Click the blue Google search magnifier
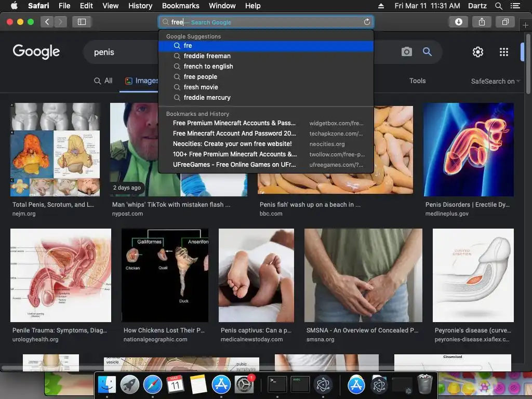Screen dimensions: 532x399 click(427, 52)
